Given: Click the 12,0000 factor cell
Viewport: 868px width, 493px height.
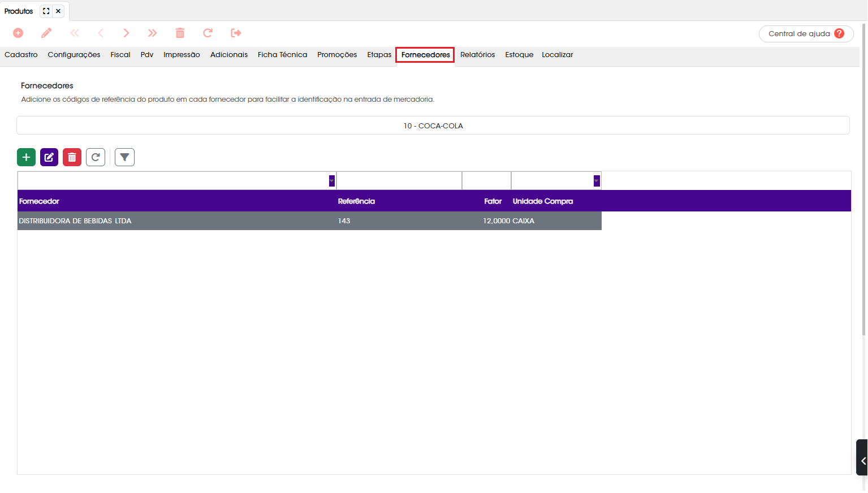Looking at the screenshot, I should click(496, 221).
